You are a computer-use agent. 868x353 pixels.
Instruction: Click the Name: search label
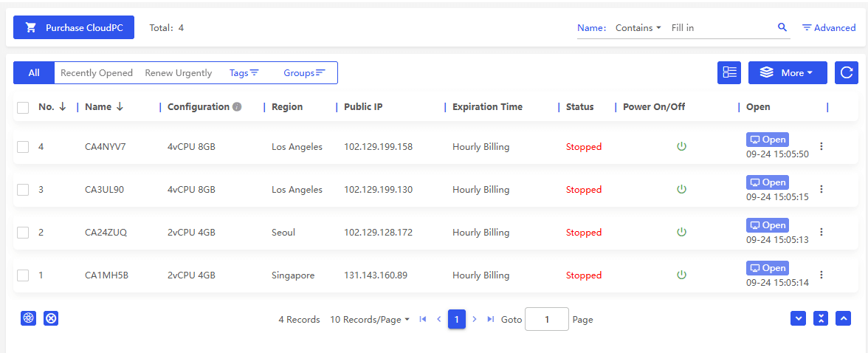pyautogui.click(x=592, y=28)
